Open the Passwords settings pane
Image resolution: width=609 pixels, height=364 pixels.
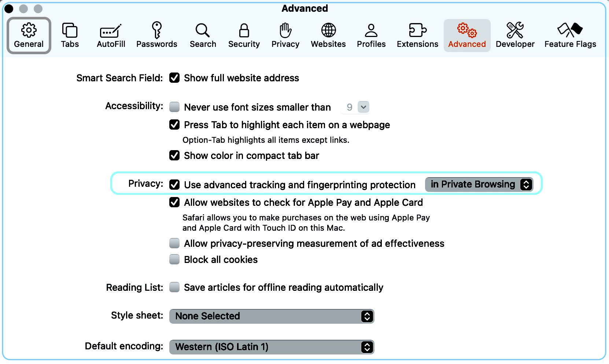[x=156, y=36]
